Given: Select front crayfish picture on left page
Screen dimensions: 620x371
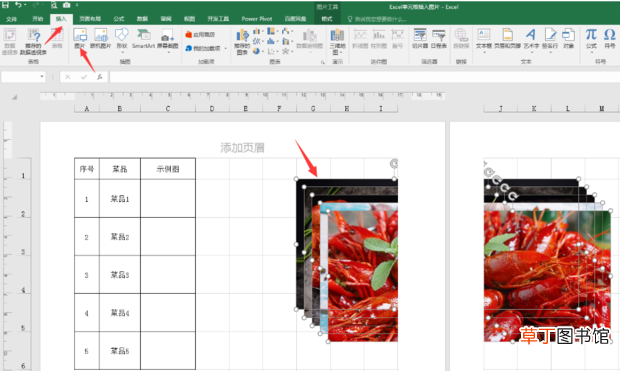Looking at the screenshot, I should click(363, 276).
